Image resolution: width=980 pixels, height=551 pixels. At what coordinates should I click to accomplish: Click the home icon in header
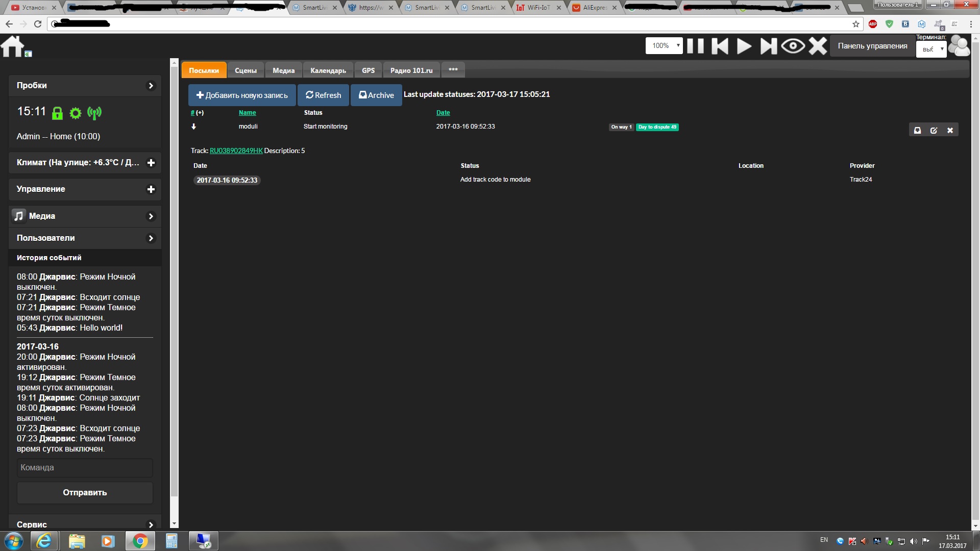[x=13, y=46]
